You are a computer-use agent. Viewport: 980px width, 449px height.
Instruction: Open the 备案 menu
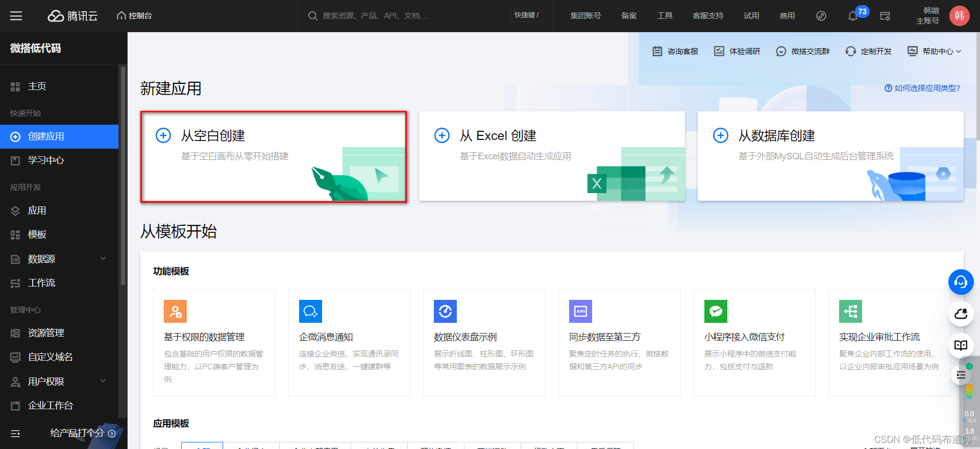tap(629, 16)
